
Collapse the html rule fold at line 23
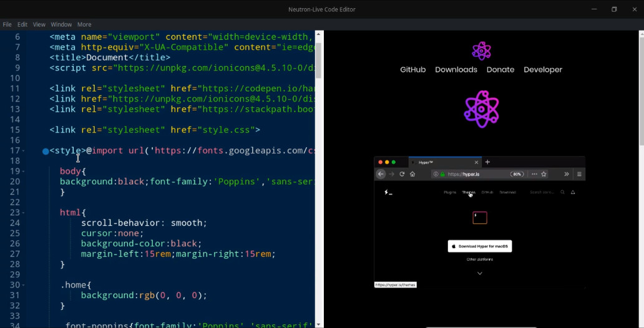[24, 213]
